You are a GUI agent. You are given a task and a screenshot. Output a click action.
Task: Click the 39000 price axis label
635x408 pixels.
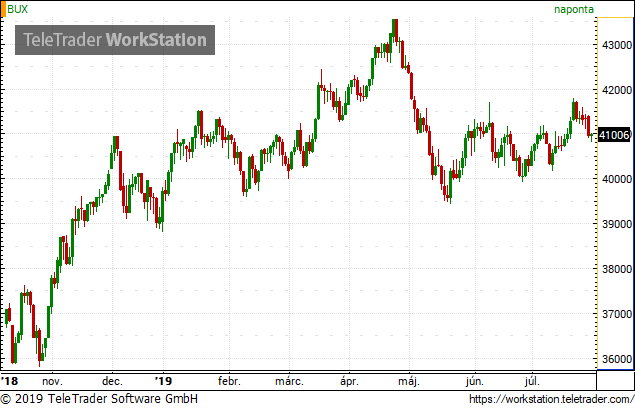click(x=617, y=224)
